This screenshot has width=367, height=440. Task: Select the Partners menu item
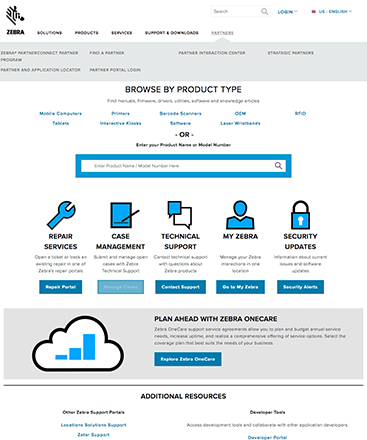point(222,33)
